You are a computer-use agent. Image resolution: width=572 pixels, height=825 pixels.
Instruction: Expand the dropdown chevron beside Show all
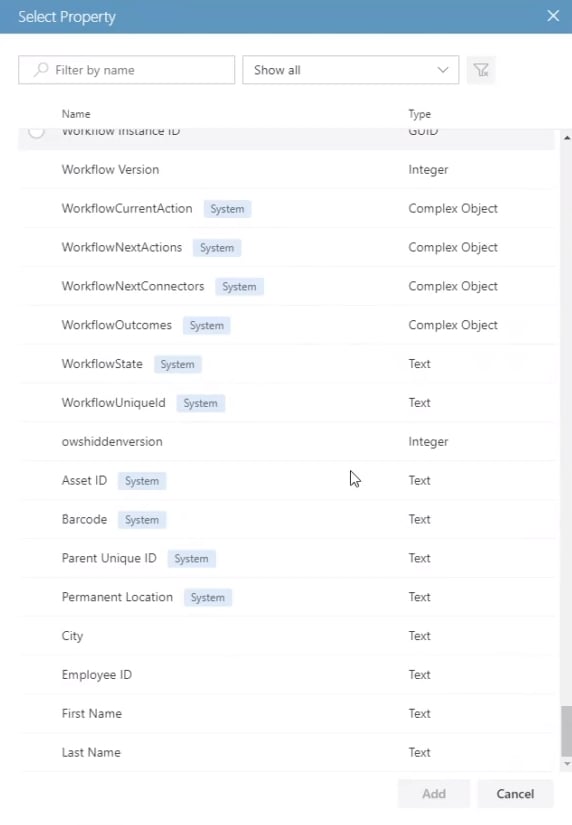(x=443, y=70)
